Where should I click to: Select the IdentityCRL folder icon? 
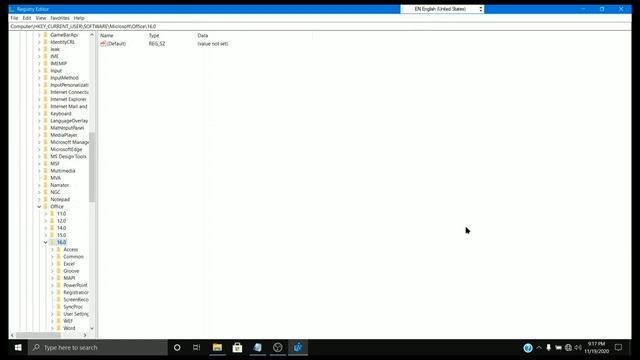[x=46, y=42]
